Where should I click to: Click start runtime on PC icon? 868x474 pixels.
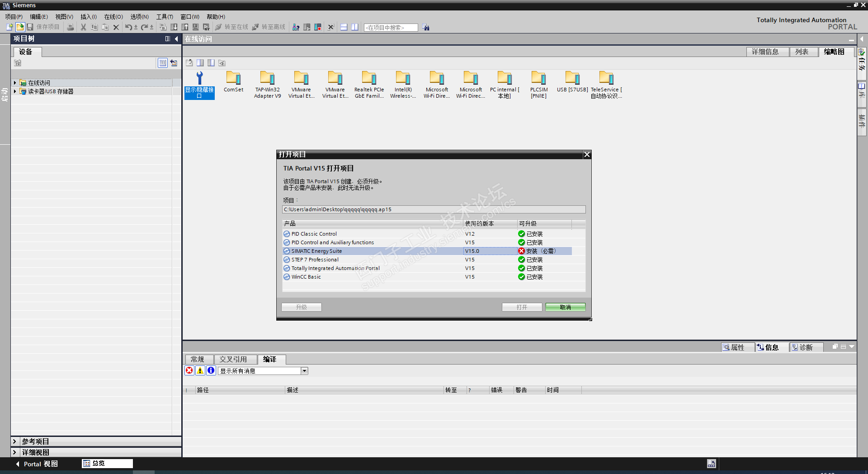pos(206,27)
